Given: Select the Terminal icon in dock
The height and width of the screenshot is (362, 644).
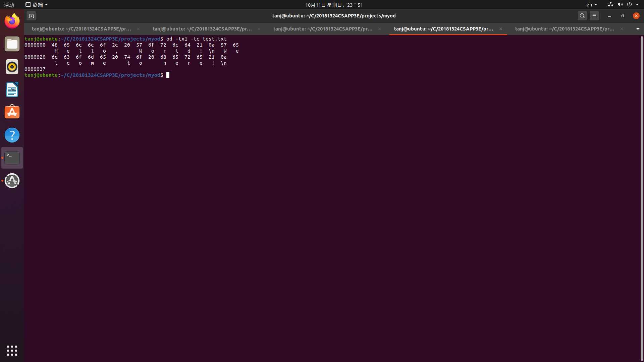Looking at the screenshot, I should pos(12,158).
